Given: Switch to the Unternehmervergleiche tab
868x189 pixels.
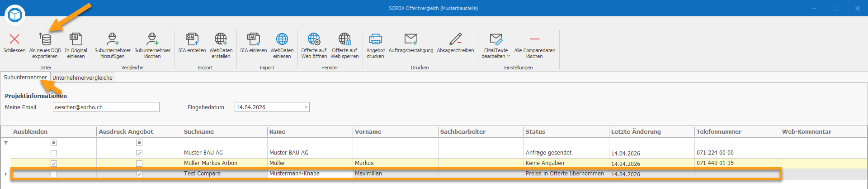Looking at the screenshot, I should 83,78.
